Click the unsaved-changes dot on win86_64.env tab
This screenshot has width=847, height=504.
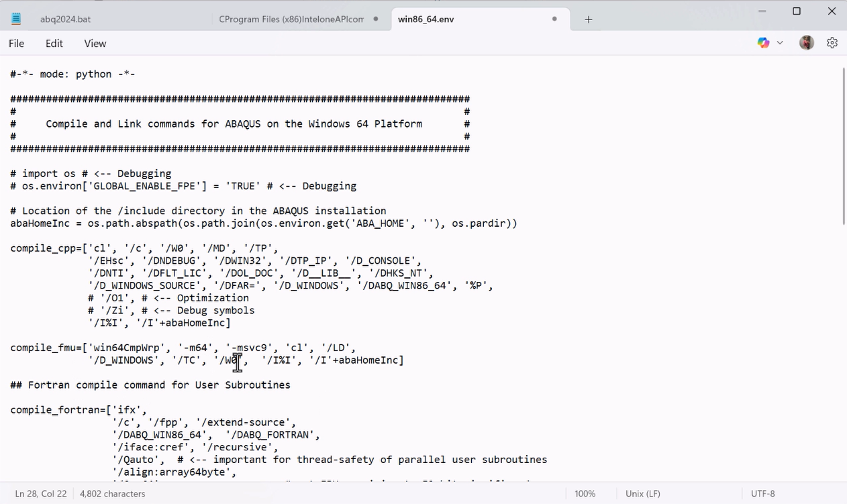(x=554, y=19)
